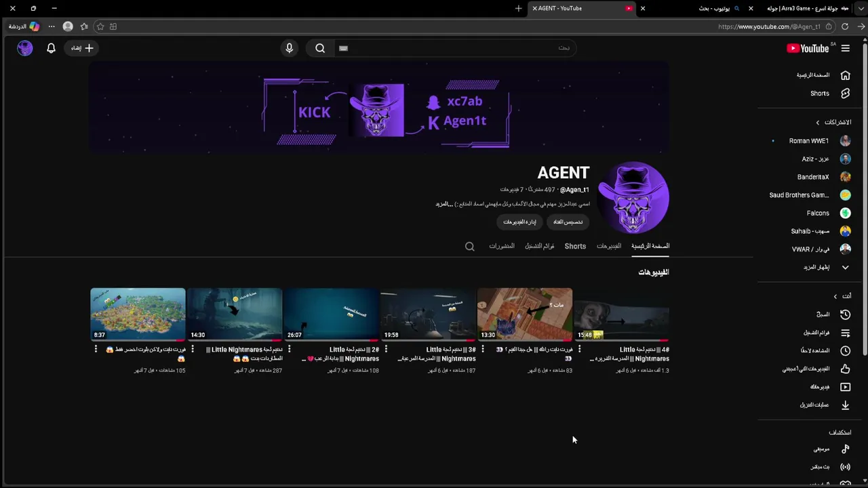The width and height of the screenshot is (868, 488).
Task: Open History clock-arrow icon in sidebar
Action: [x=845, y=314]
